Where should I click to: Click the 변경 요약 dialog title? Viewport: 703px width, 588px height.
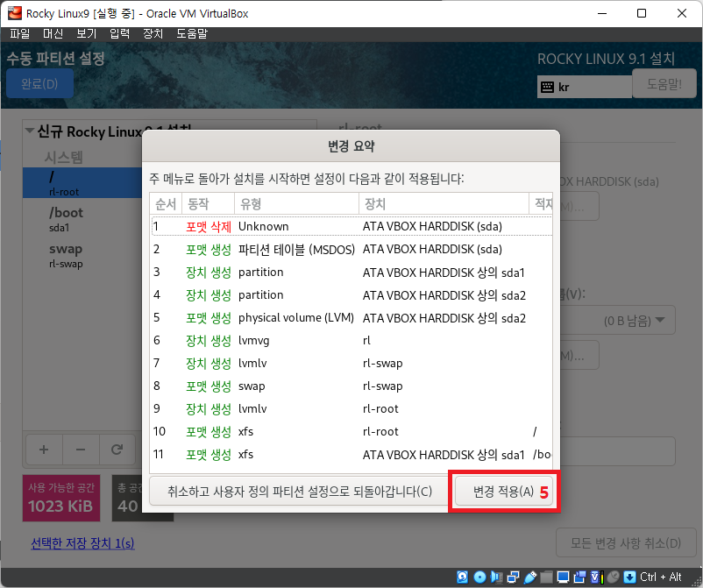(351, 146)
